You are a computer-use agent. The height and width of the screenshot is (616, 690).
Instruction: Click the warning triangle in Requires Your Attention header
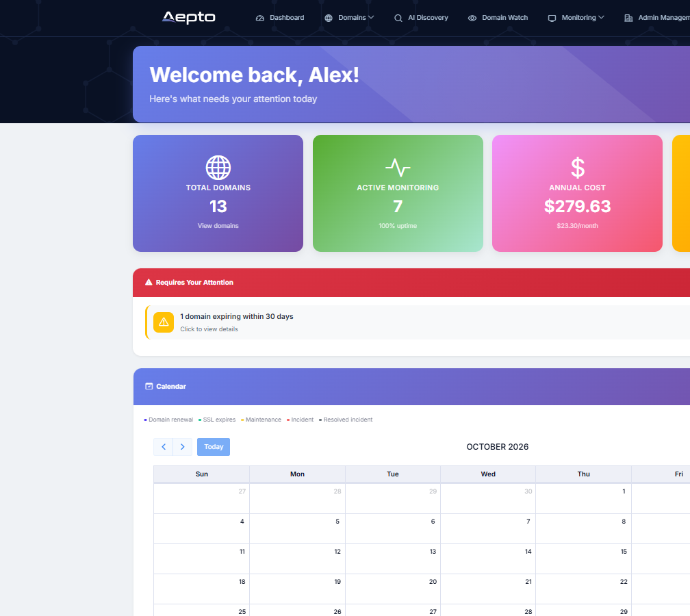(x=149, y=283)
